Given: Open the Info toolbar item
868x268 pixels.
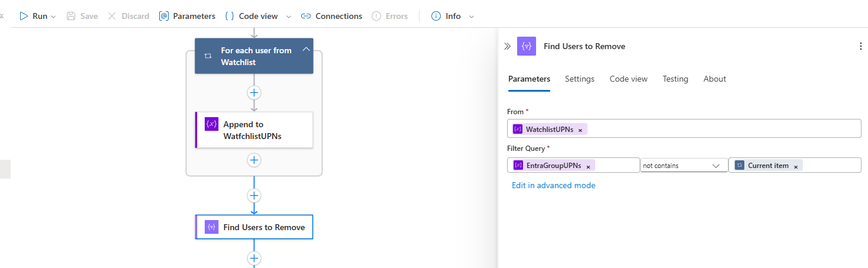Looking at the screenshot, I should pyautogui.click(x=446, y=16).
